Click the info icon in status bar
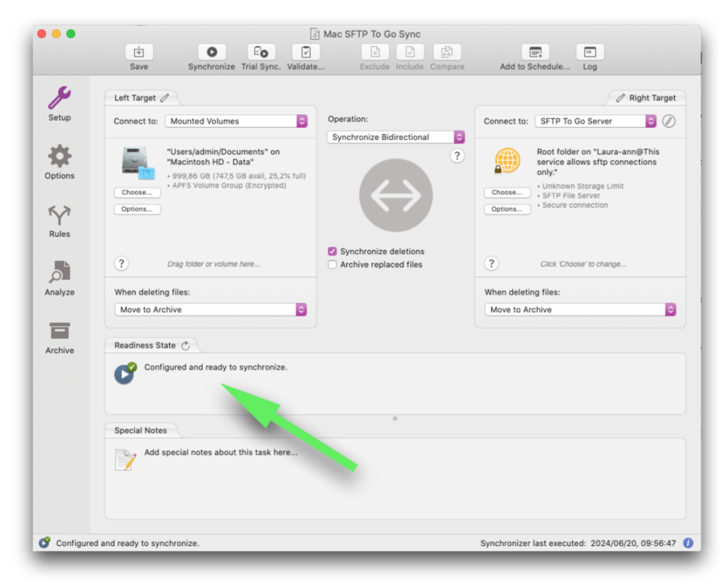The width and height of the screenshot is (728, 588). [x=688, y=543]
